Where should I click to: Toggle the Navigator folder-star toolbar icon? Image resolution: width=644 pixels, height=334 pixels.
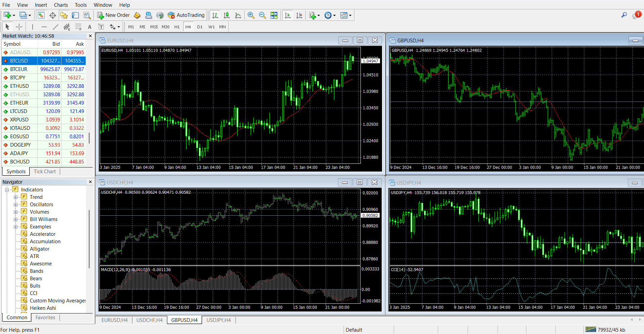[x=64, y=15]
